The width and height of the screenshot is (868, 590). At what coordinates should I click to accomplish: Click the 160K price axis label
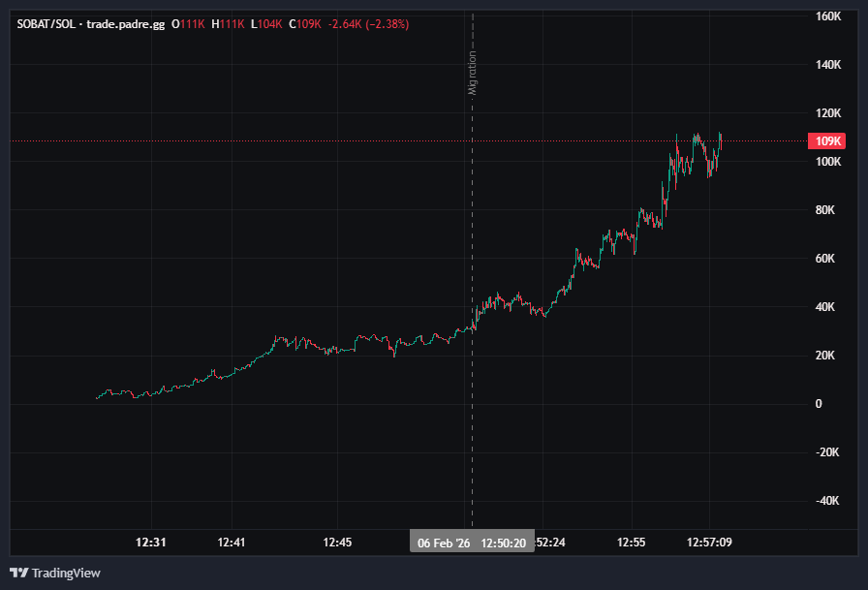828,16
